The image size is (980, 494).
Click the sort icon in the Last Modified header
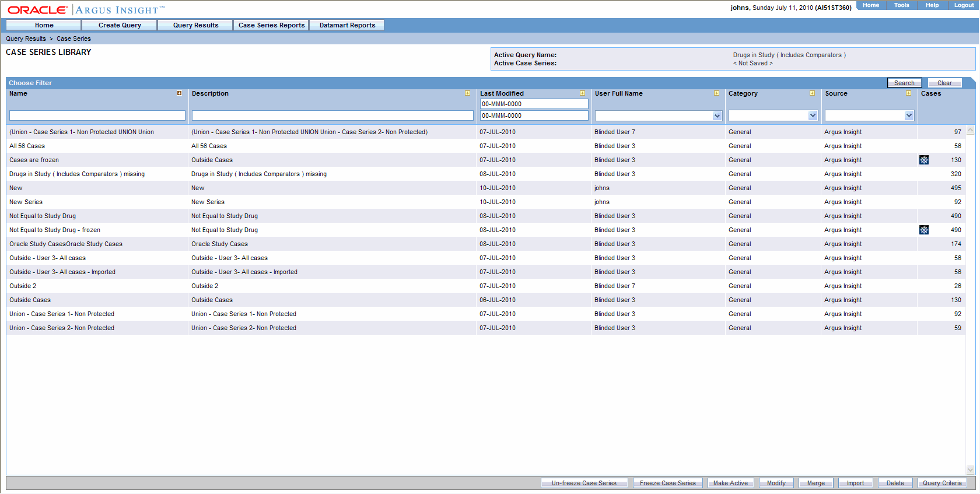pyautogui.click(x=582, y=93)
